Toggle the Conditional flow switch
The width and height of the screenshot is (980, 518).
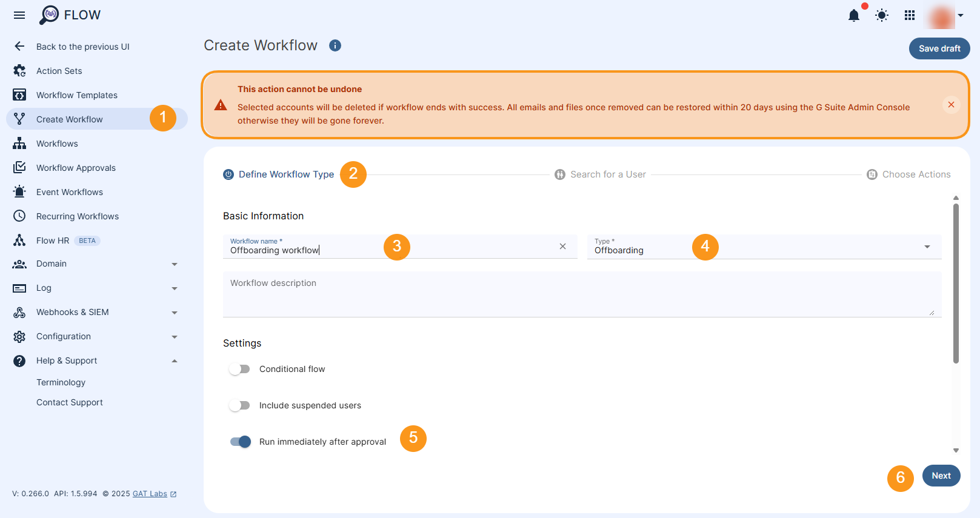[239, 369]
